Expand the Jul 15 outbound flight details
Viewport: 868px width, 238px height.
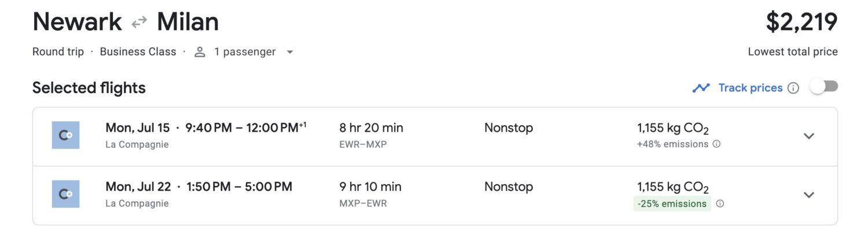[809, 136]
